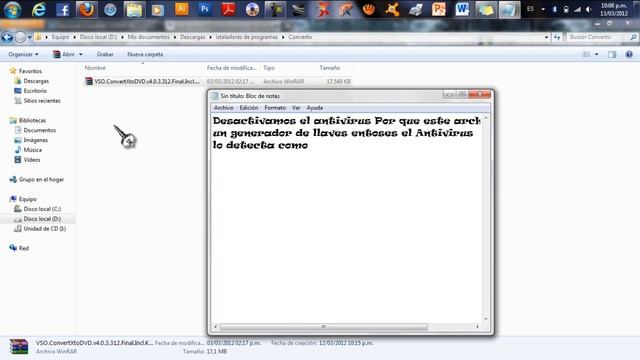The height and width of the screenshot is (360, 640).
Task: Open Escritorio in sidebar
Action: click(35, 91)
